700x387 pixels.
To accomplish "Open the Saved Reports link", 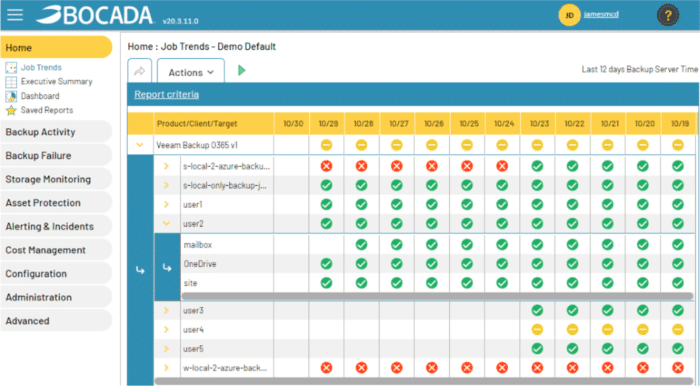I will pyautogui.click(x=47, y=110).
